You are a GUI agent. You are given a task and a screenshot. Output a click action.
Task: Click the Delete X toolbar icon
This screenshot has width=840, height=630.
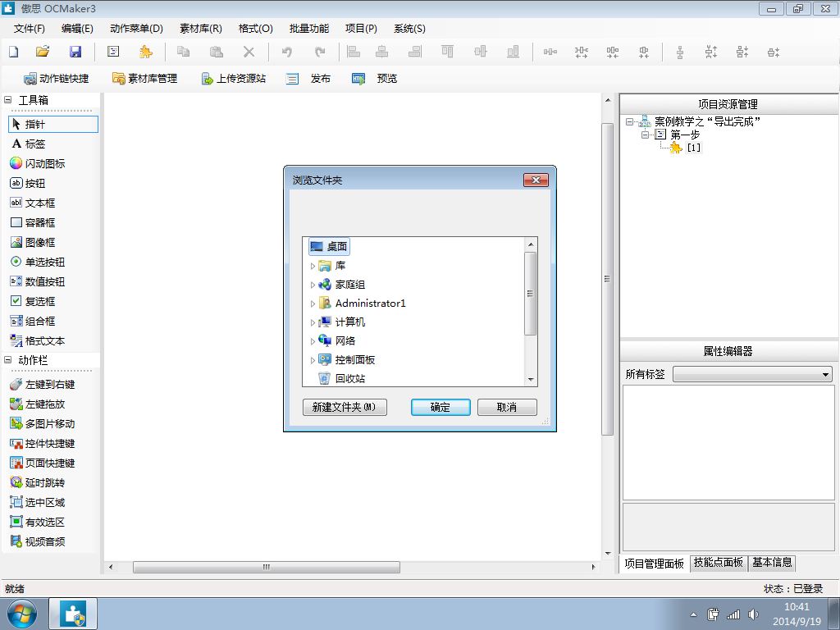[249, 52]
